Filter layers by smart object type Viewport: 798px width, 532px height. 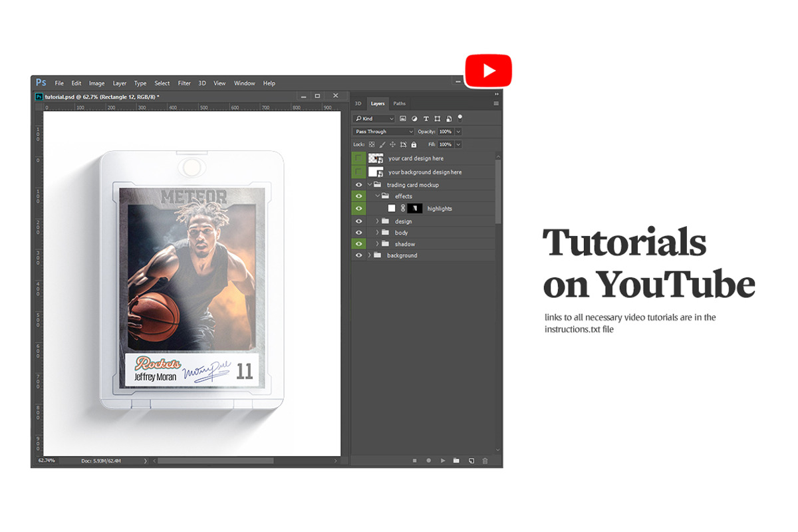click(448, 118)
